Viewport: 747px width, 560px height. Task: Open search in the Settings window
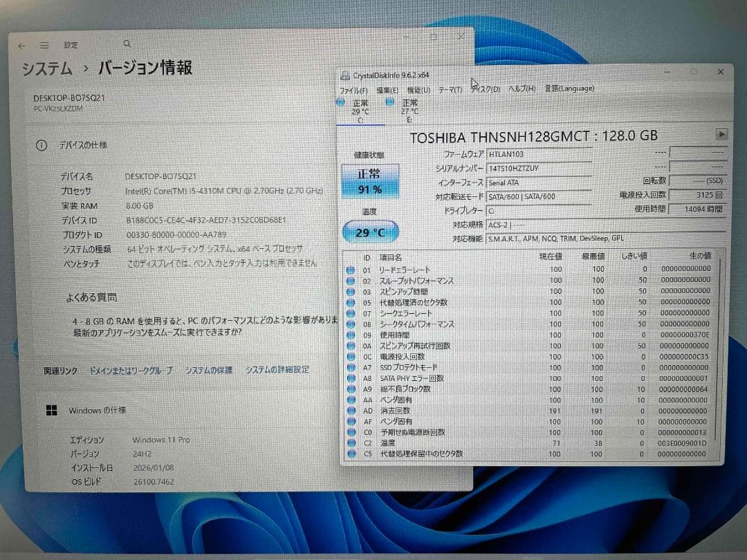point(127,43)
